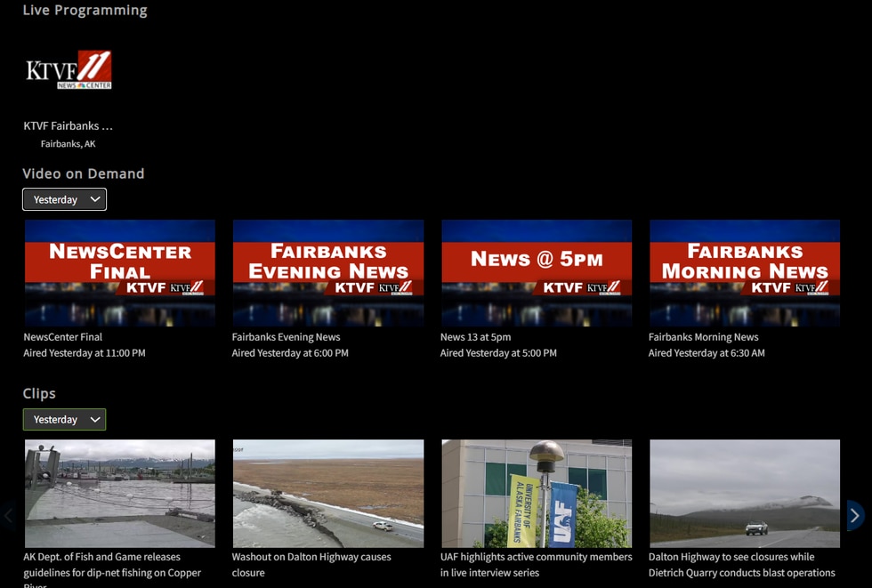Select the Fairbanks, AK station label
This screenshot has height=588, width=872.
[69, 143]
